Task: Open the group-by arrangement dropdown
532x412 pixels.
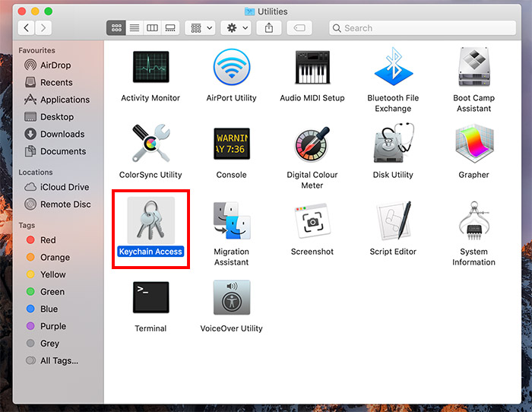Action: coord(201,28)
